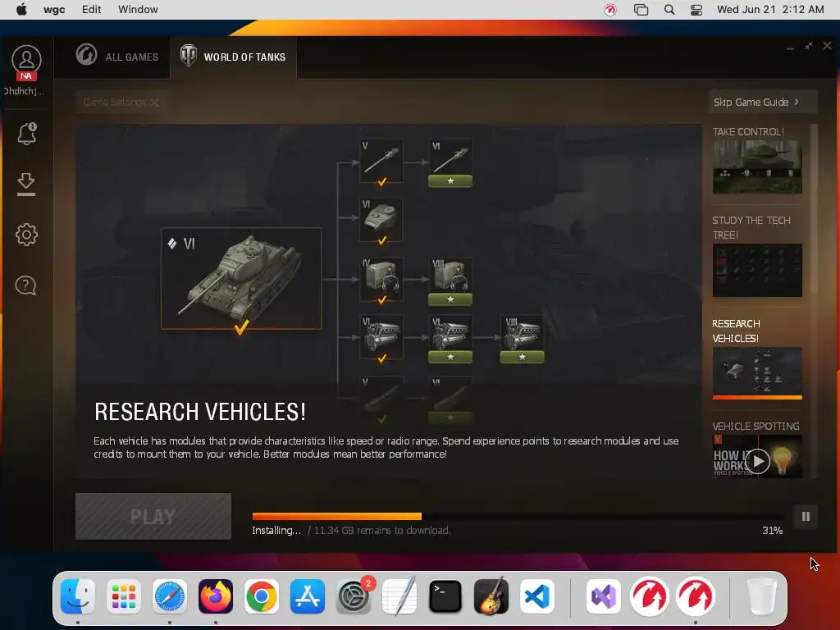Open Visual Studio from the dock
This screenshot has height=630, width=840.
coord(604,596)
